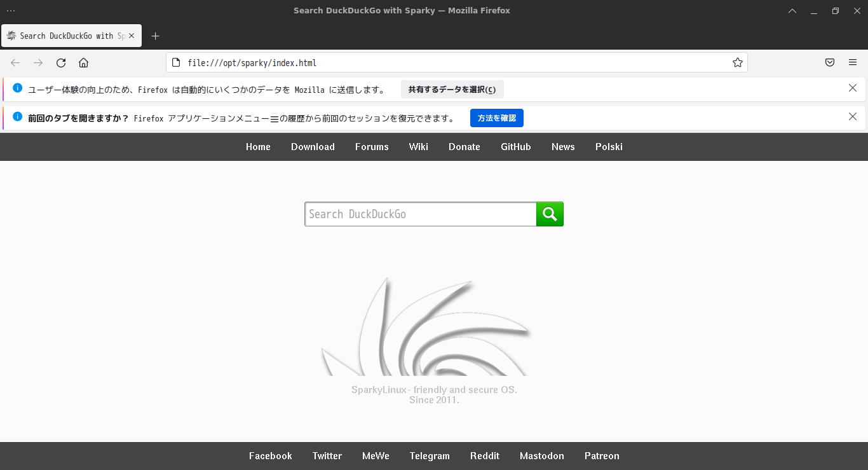Dismiss the restore previous session notification
Image resolution: width=868 pixels, height=470 pixels.
853,116
